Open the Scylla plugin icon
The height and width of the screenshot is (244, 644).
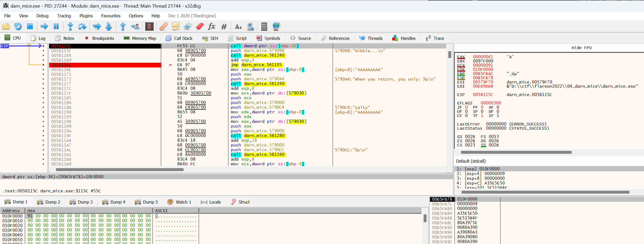(149, 26)
